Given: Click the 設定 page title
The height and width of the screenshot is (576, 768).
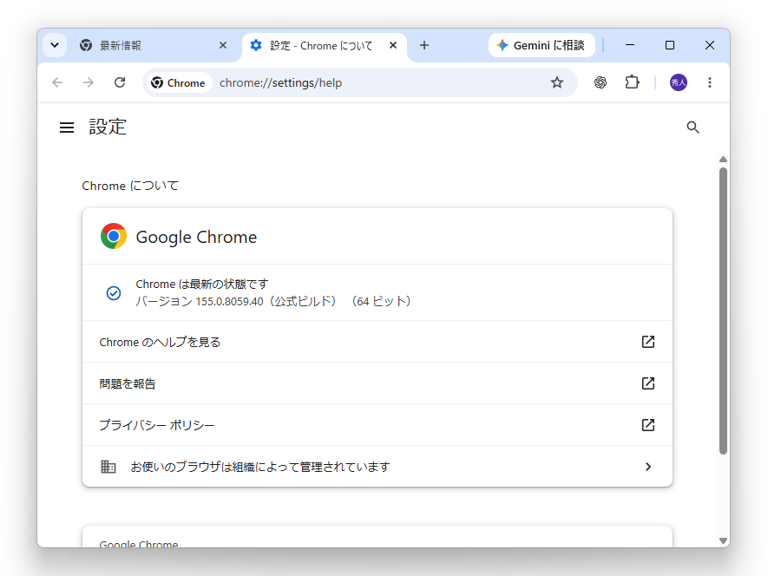Looking at the screenshot, I should point(108,127).
